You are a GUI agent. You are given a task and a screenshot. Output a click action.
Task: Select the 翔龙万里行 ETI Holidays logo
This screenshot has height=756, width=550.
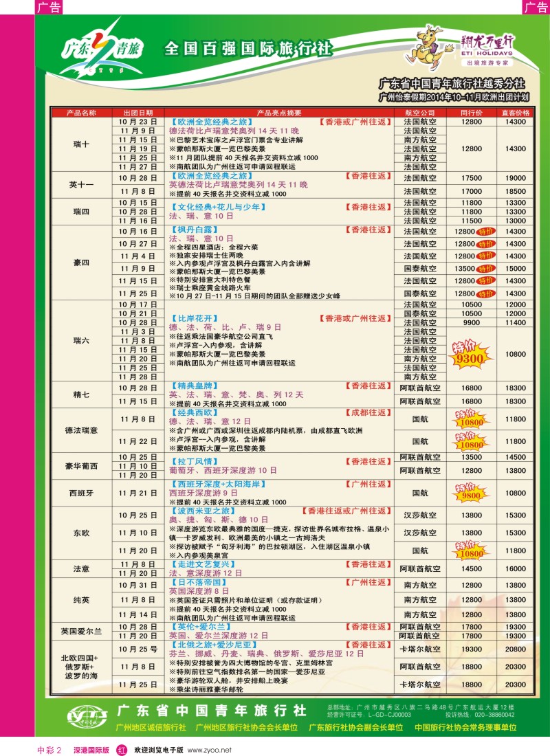486,50
